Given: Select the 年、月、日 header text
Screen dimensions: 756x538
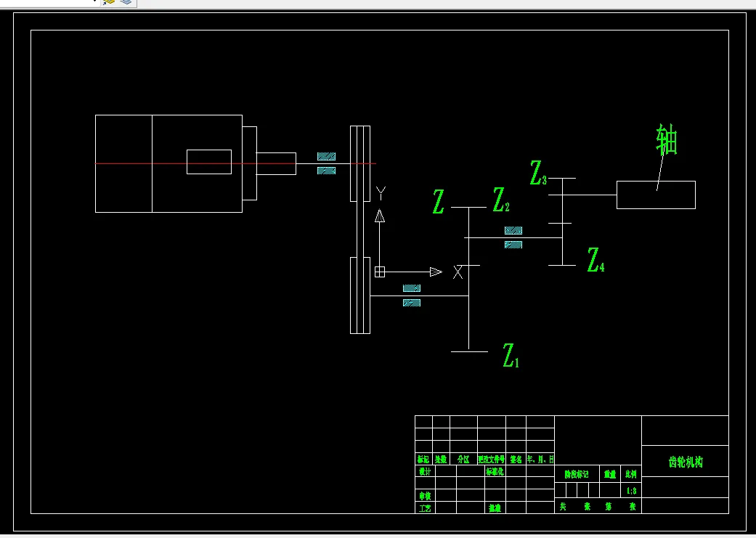Looking at the screenshot, I should click(x=540, y=460).
